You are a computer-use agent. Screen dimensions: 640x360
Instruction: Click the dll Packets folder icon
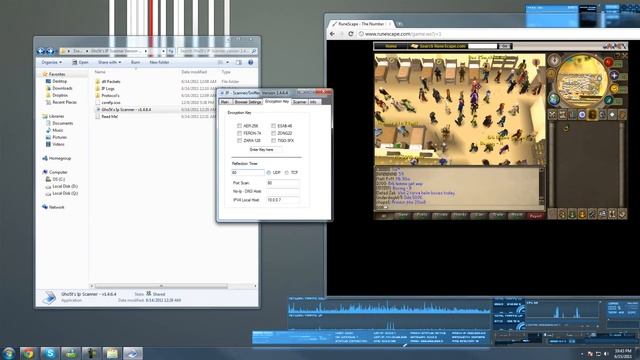[x=98, y=81]
